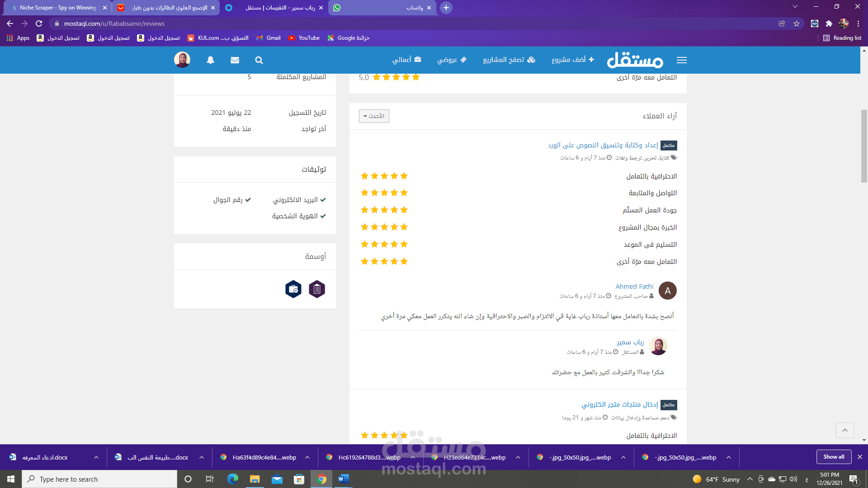Expand options for the ادعاء المعرفه.docx download

96,457
